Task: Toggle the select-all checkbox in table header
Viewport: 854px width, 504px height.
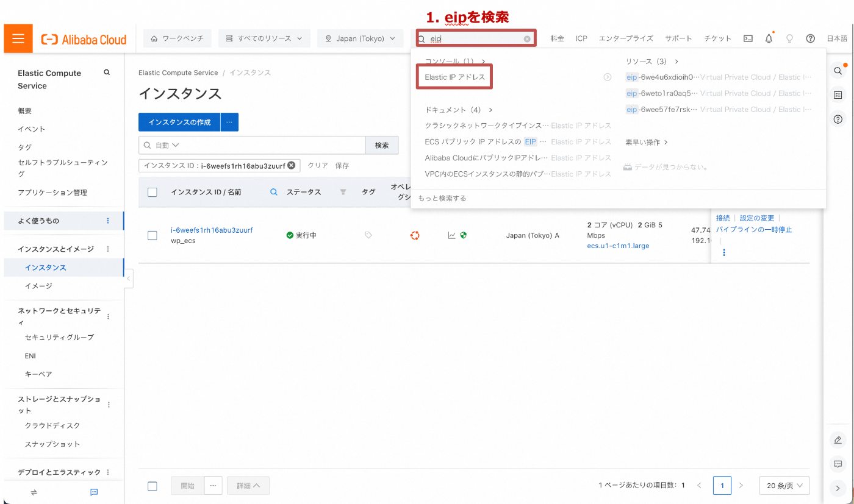Action: 152,192
